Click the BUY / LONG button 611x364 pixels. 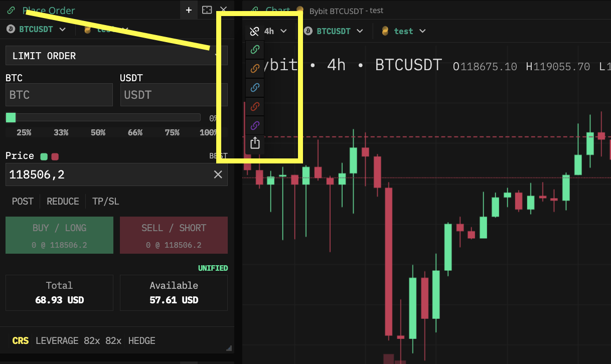(59, 235)
